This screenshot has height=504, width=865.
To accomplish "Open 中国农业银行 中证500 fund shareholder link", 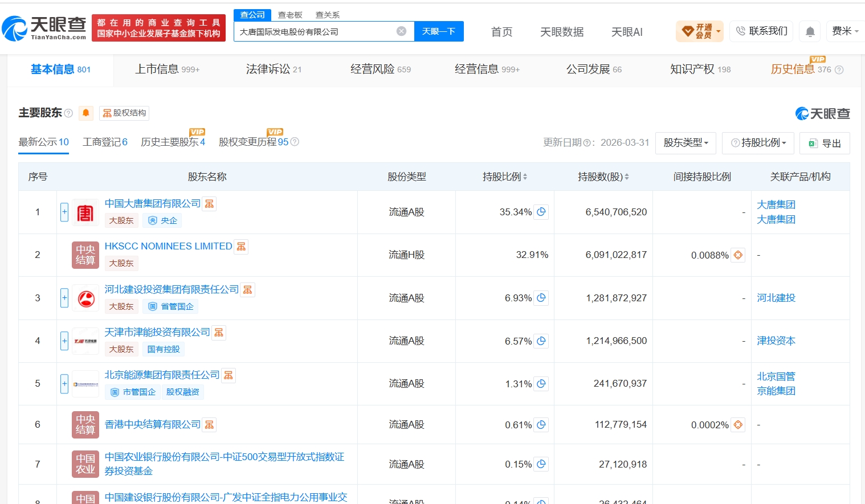I will [225, 464].
